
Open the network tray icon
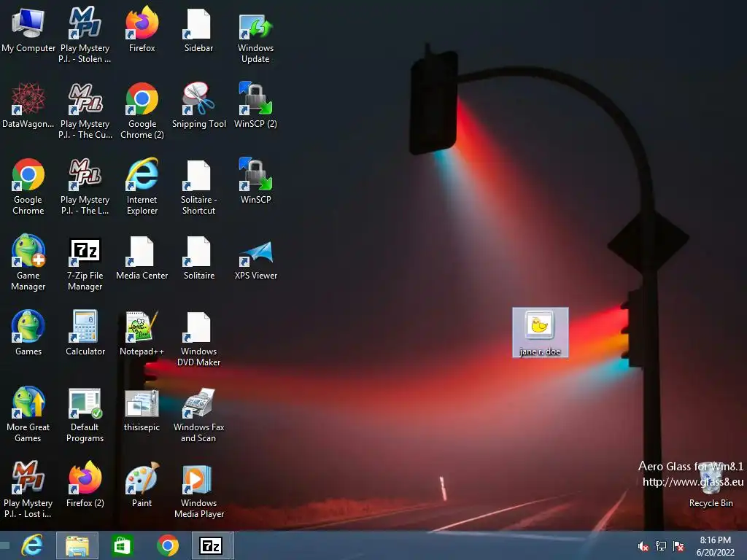pyautogui.click(x=661, y=546)
